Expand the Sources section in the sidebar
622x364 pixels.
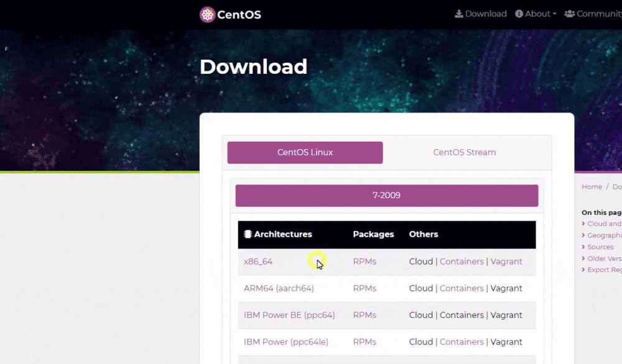(x=600, y=247)
